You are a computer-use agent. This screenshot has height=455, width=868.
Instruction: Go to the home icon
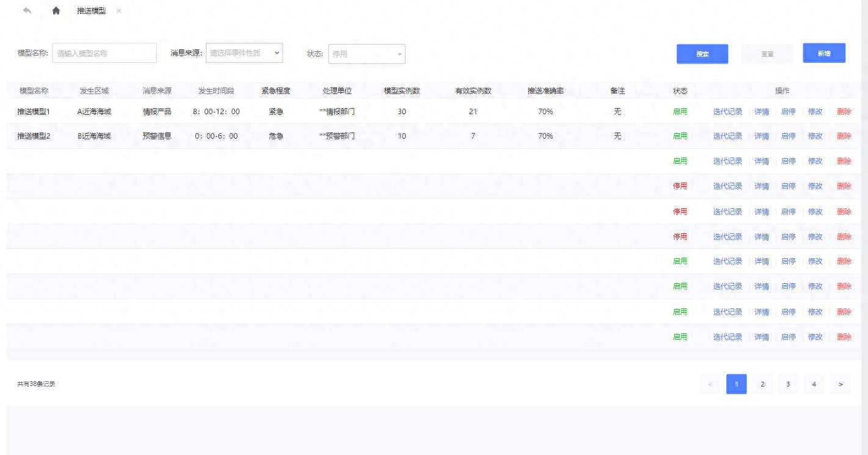pyautogui.click(x=56, y=11)
